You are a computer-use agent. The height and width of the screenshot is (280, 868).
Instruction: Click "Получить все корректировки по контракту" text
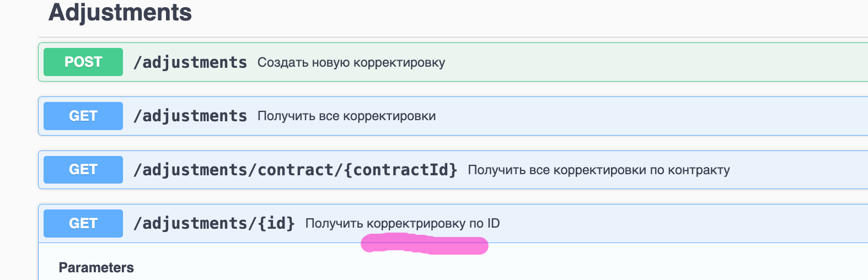(598, 170)
